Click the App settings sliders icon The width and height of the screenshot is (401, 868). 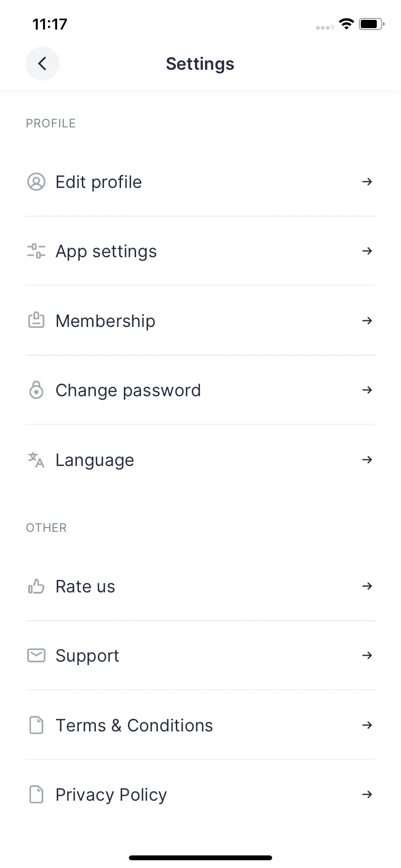coord(36,251)
